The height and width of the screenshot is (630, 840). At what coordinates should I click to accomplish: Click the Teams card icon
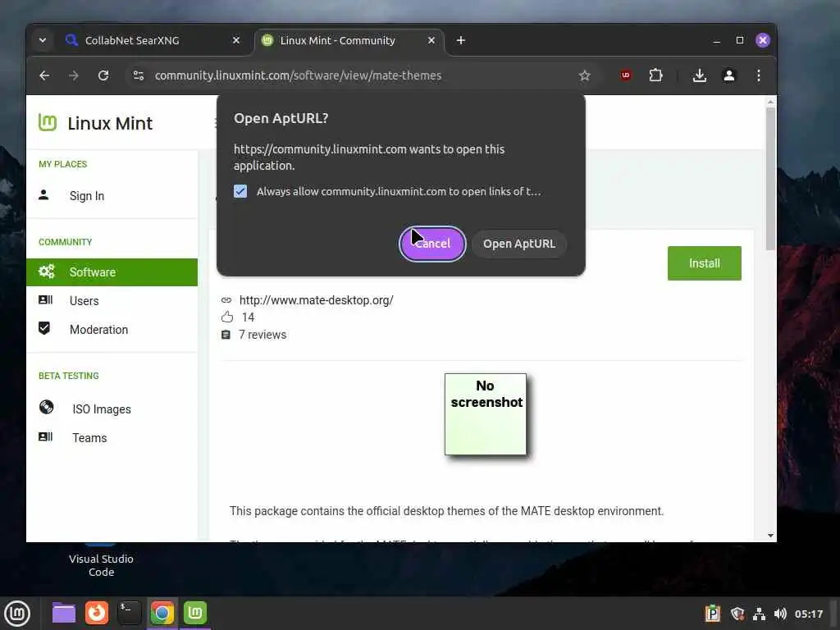click(x=46, y=436)
